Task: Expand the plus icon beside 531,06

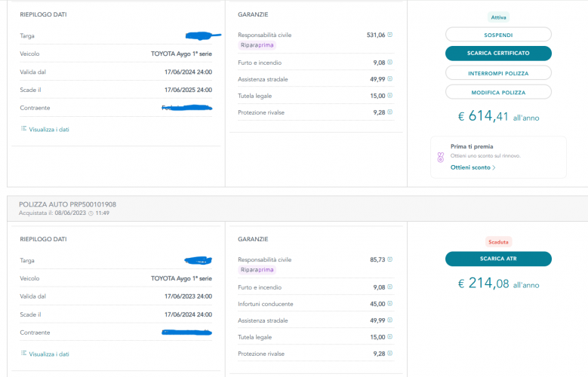Action: (390, 35)
